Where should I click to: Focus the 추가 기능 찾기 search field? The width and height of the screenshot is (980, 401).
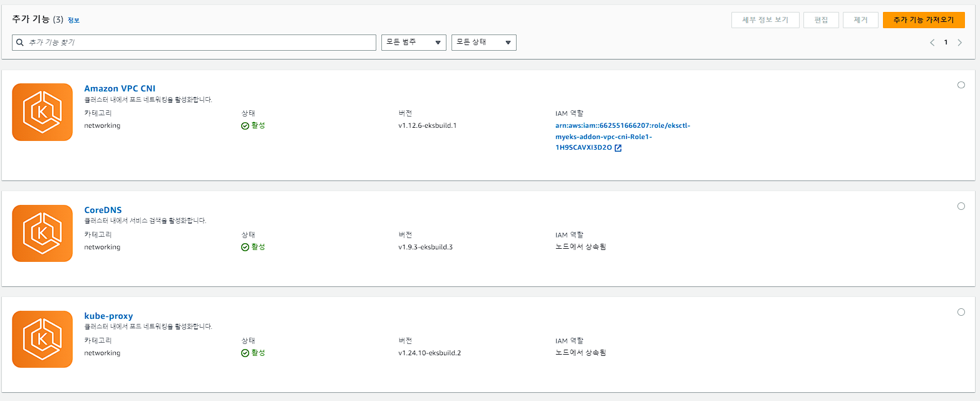coord(194,43)
